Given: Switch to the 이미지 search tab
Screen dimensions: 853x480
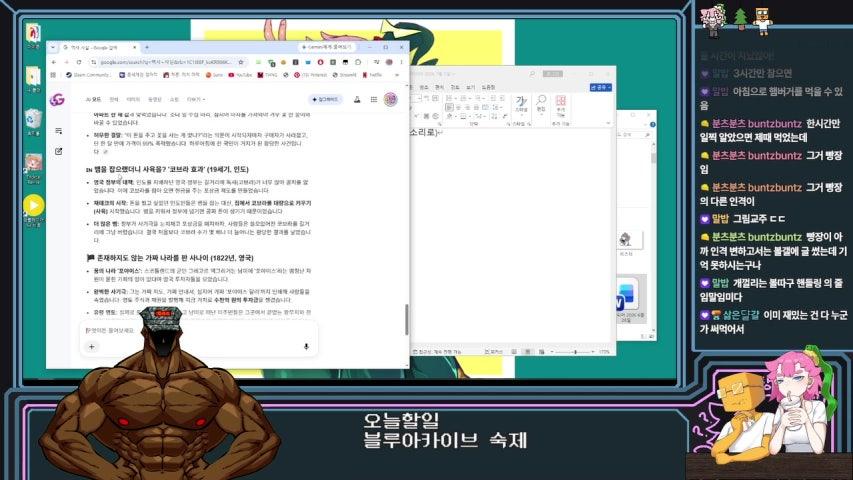Looking at the screenshot, I should [x=133, y=100].
